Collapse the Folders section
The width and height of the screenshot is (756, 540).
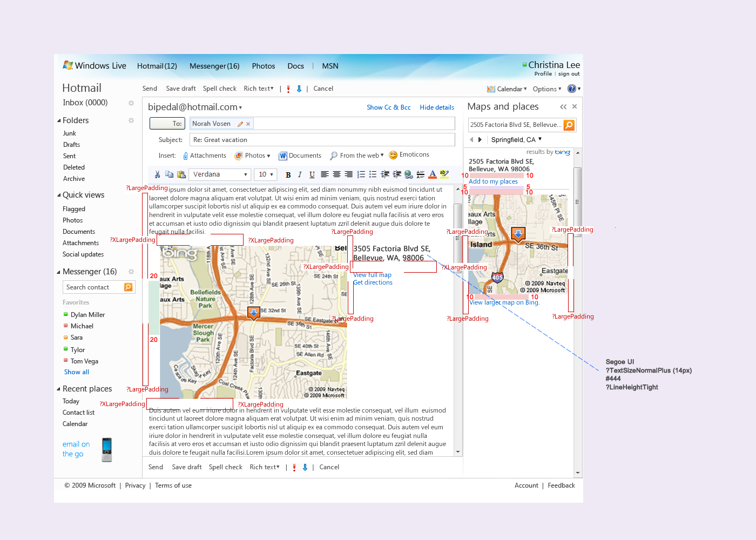tap(59, 120)
